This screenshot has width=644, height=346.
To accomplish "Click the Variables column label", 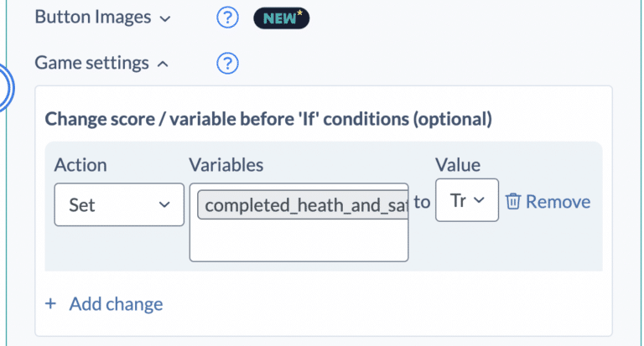I will click(x=226, y=165).
